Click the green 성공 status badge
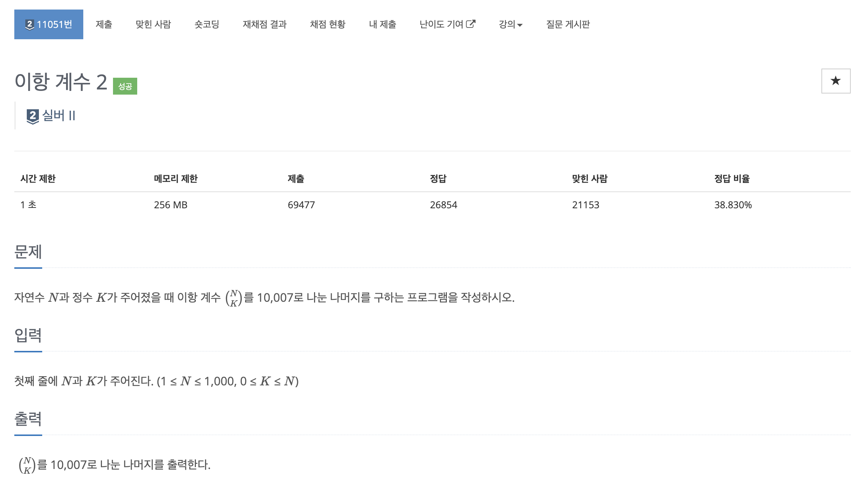This screenshot has height=484, width=868. [x=125, y=87]
